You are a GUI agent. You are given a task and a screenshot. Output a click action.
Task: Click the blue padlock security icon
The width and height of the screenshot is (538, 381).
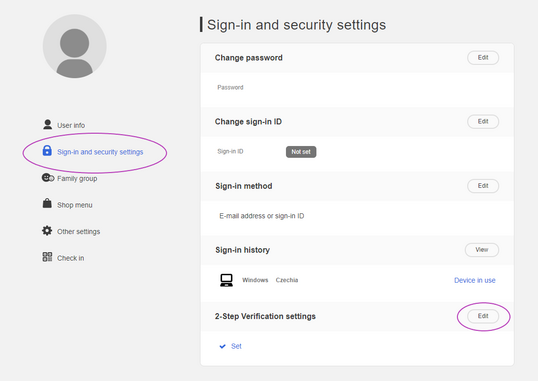pyautogui.click(x=47, y=151)
